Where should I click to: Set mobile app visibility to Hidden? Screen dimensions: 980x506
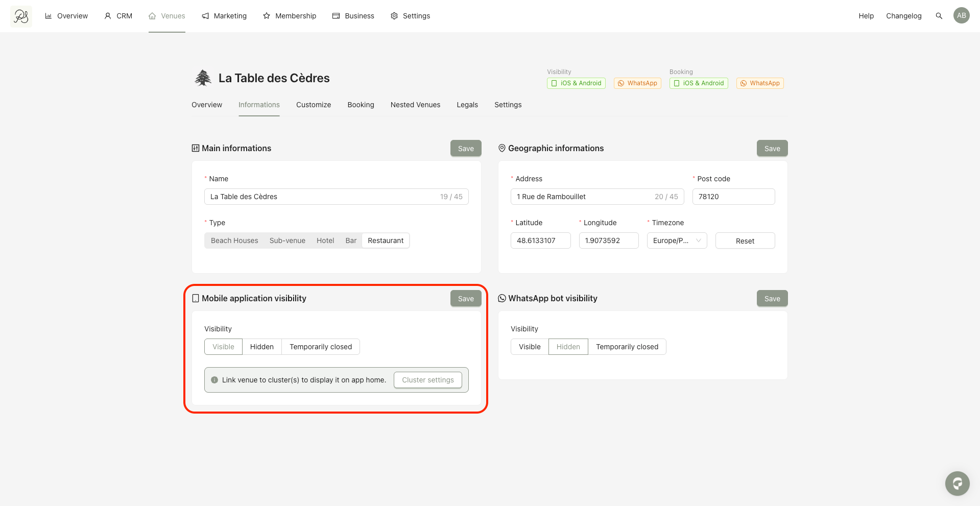tap(261, 347)
